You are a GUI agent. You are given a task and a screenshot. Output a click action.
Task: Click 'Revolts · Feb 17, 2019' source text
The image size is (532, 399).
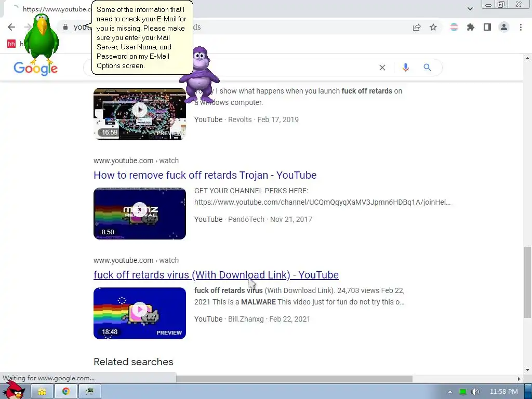point(263,119)
